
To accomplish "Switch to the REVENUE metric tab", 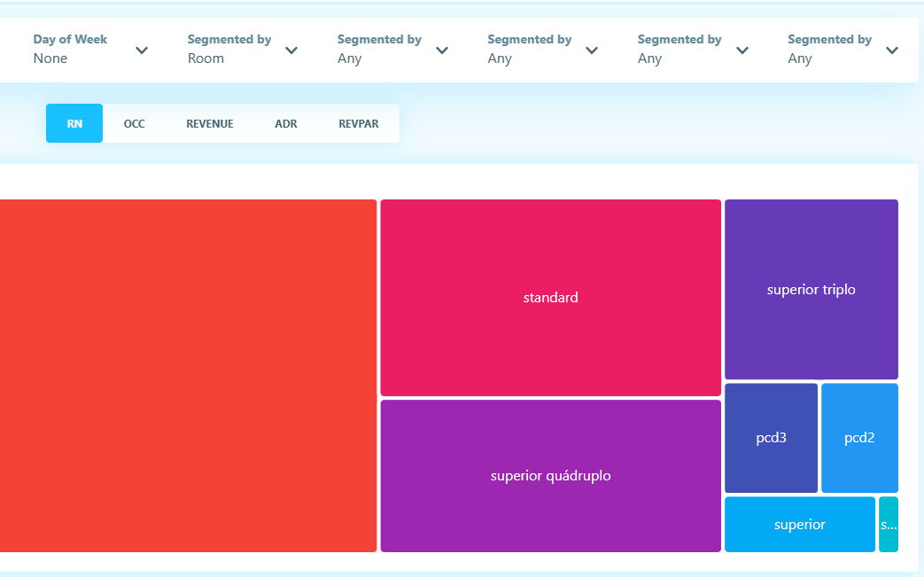I will point(210,123).
